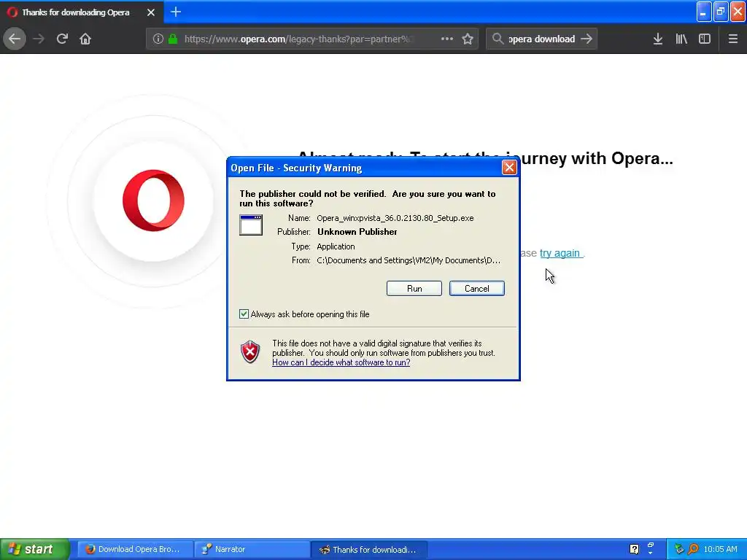Click the setup file name text
This screenshot has height=560, width=747.
395,218
